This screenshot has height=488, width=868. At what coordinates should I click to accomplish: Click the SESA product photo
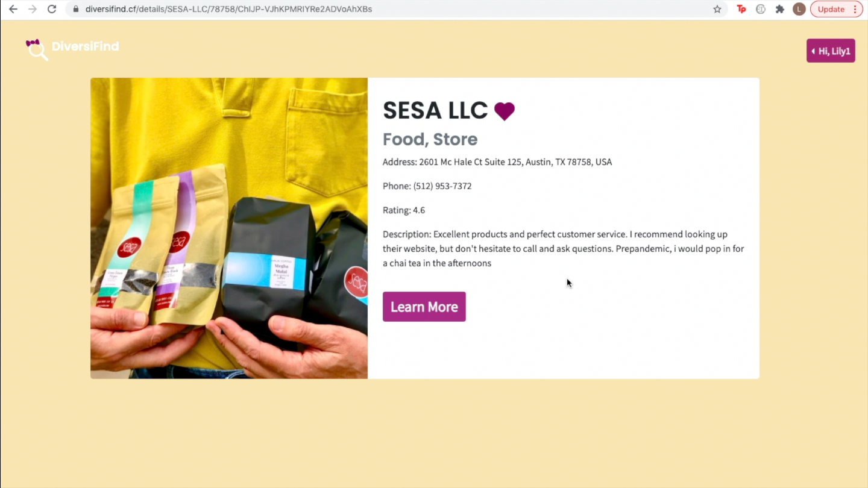(x=229, y=228)
